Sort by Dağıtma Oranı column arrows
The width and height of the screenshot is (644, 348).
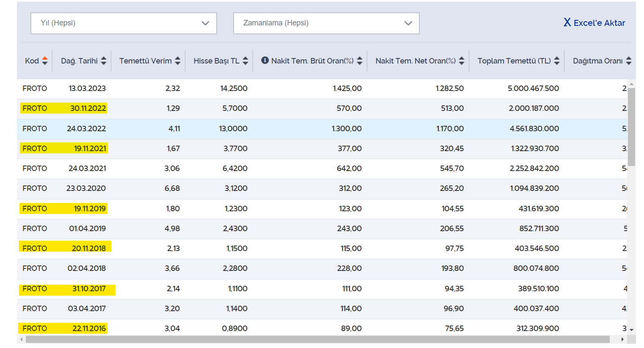(x=629, y=61)
